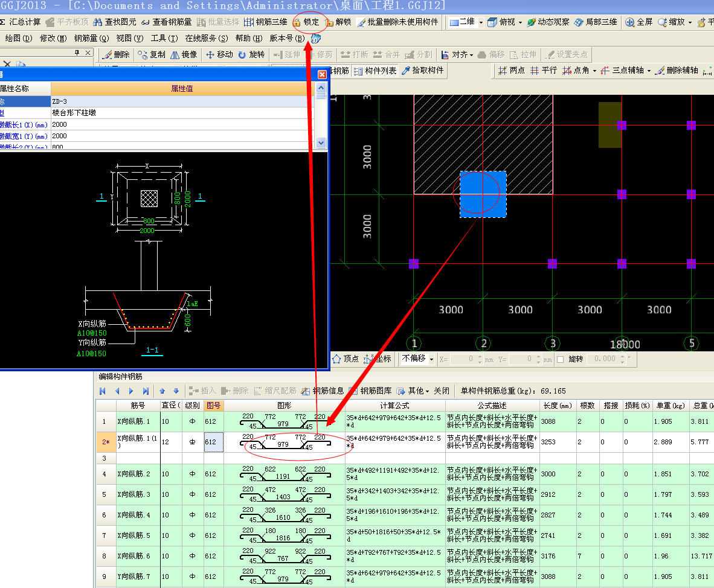The width and height of the screenshot is (714, 588).
Task: Open the 工具(T) menu
Action: coord(164,38)
